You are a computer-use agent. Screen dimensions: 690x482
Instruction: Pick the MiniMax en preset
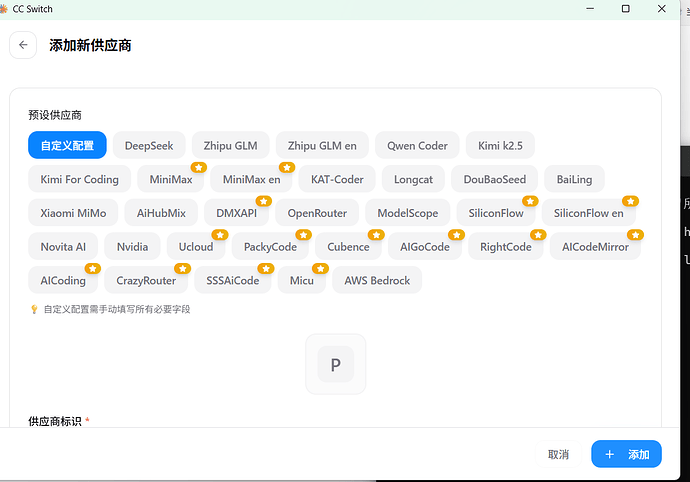(x=251, y=179)
